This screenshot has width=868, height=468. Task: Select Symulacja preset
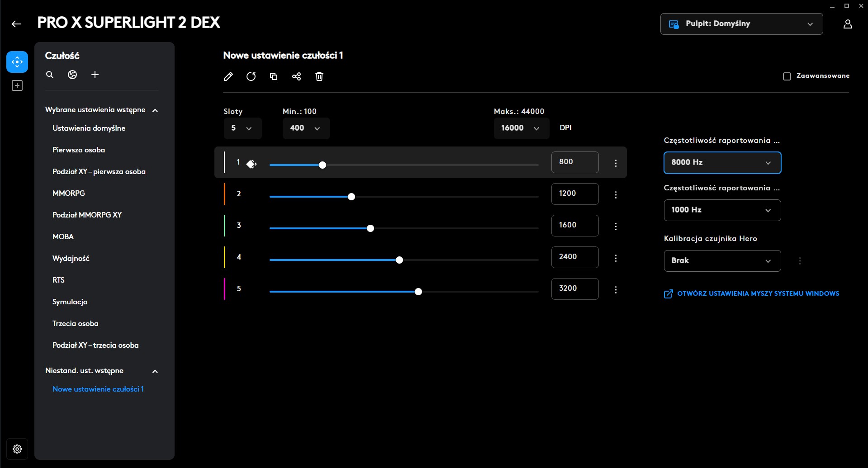70,302
